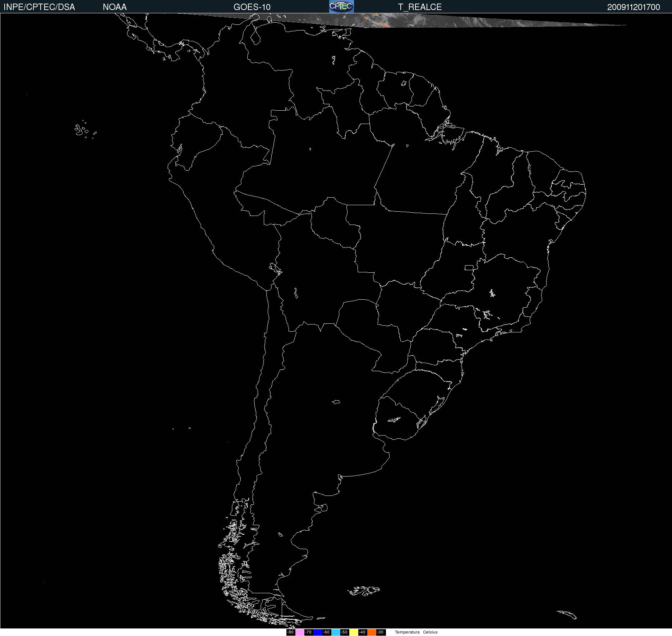Screen dimensions: 672x636
Task: Click the "-80" legend value
Action: point(291,632)
